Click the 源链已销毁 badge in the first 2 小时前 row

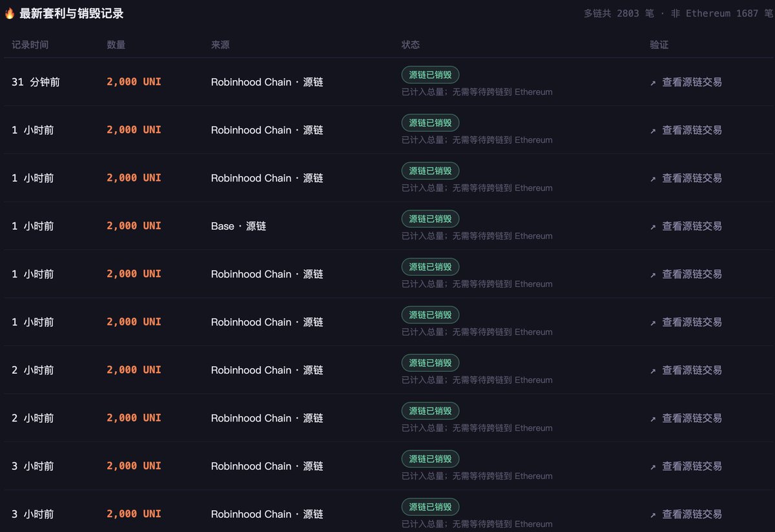click(x=430, y=363)
